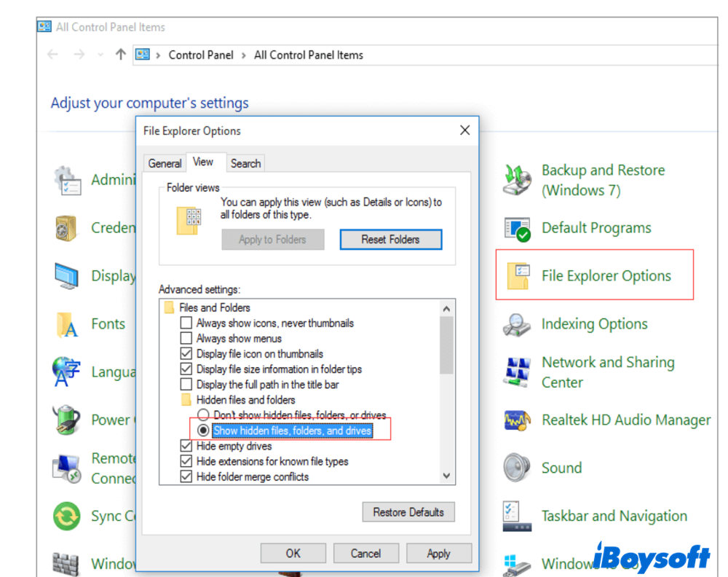Screen dimensions: 728x577
Task: Launch Realtek HD Audio Manager
Action: coord(625,420)
